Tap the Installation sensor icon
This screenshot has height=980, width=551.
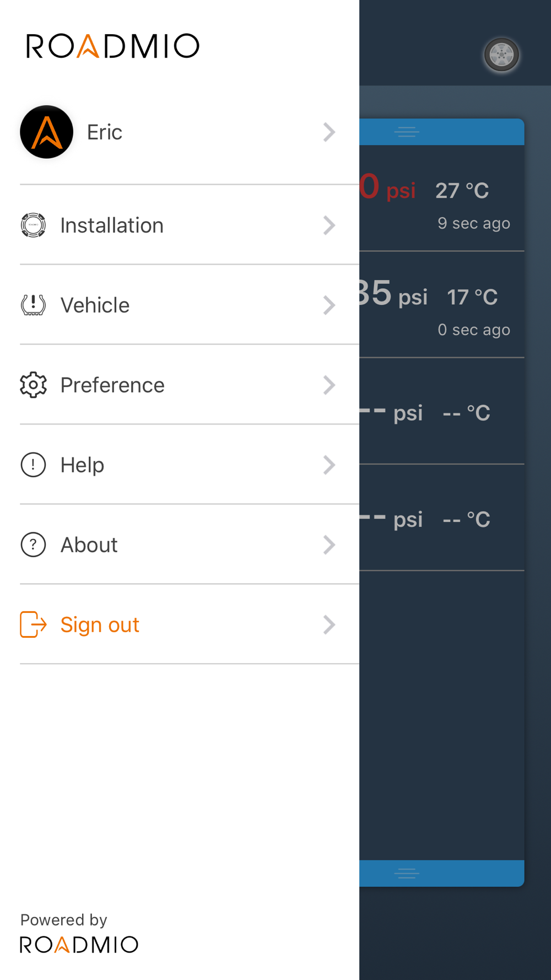33,225
